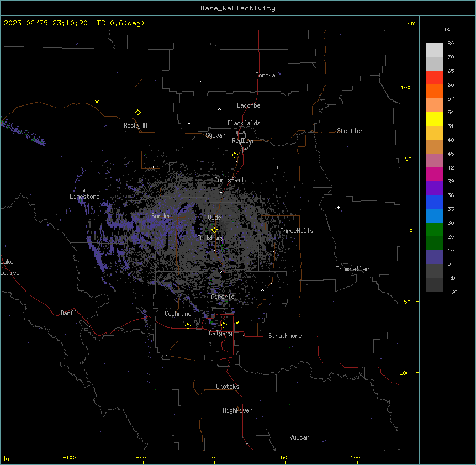
Task: Click the bright red legend swatch
Action: pos(434,77)
